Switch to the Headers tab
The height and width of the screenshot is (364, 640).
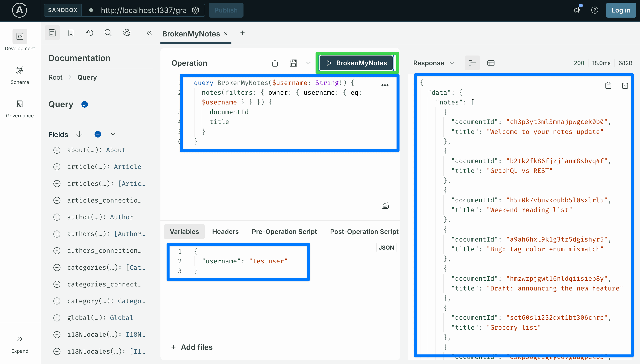click(225, 232)
